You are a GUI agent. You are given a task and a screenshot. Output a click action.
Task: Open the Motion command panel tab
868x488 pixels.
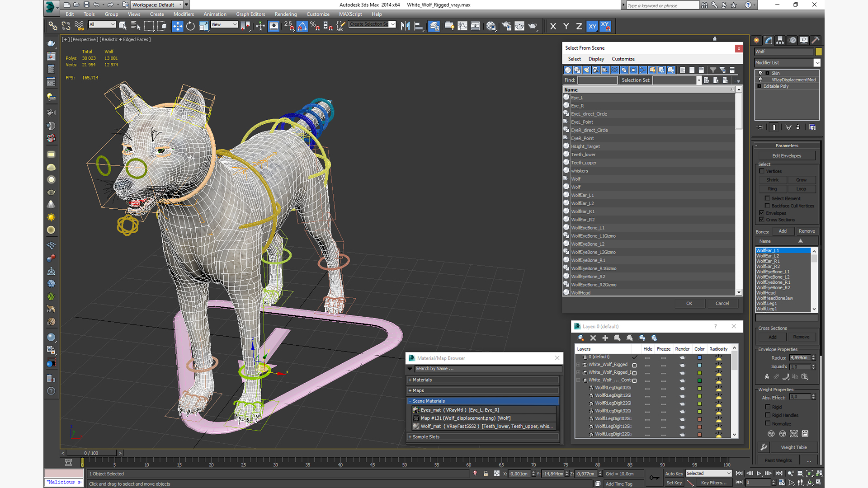[792, 40]
